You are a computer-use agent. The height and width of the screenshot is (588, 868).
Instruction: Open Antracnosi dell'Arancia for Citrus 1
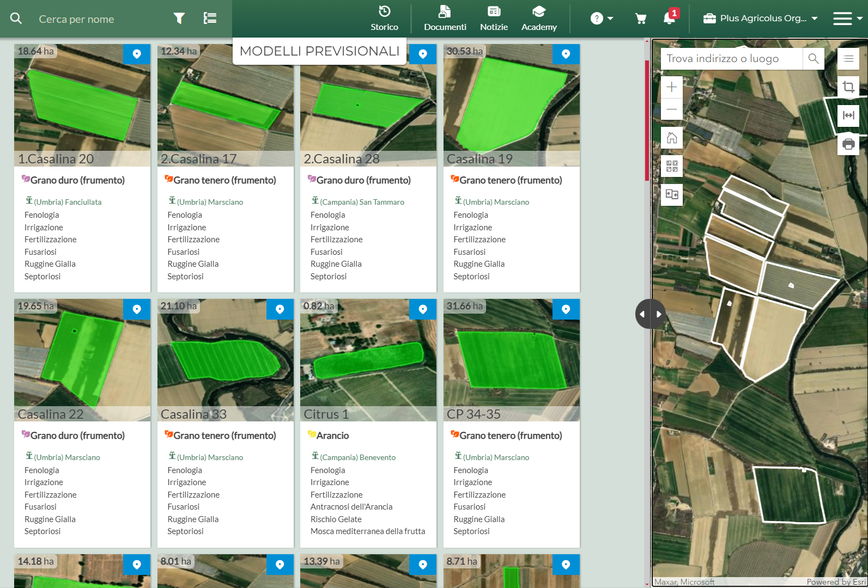(351, 507)
